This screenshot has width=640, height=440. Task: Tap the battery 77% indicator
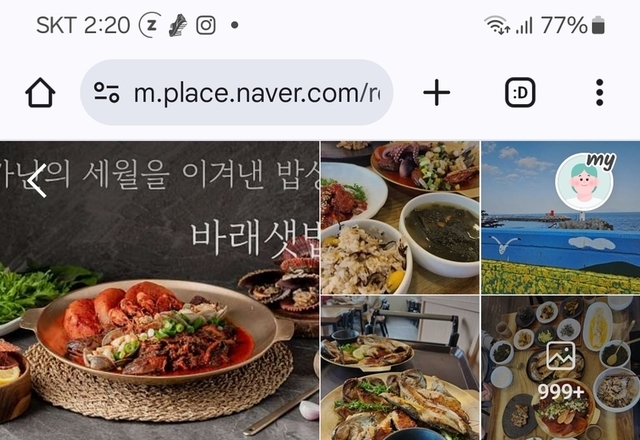click(x=573, y=25)
